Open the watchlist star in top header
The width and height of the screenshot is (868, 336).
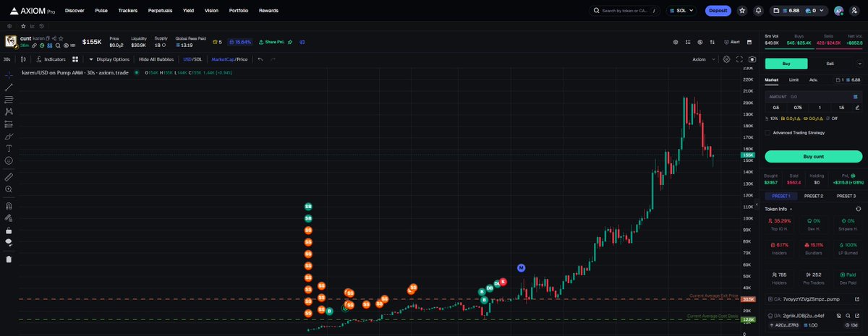point(742,11)
